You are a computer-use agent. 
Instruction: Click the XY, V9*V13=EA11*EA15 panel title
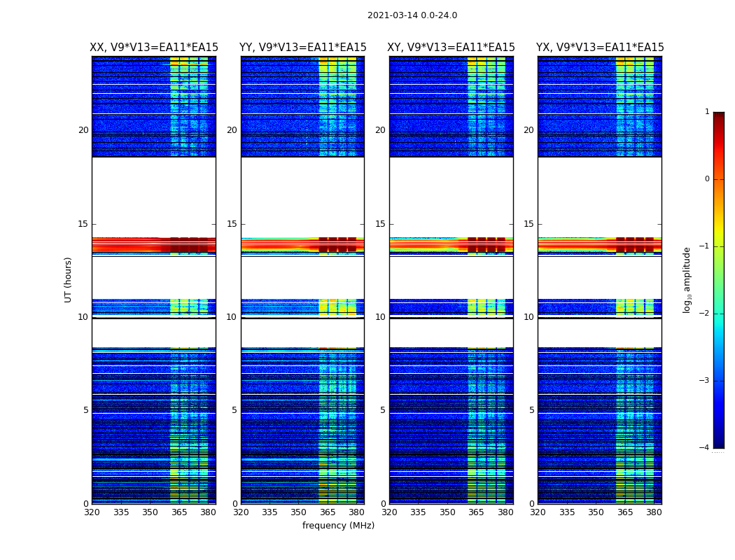[451, 48]
